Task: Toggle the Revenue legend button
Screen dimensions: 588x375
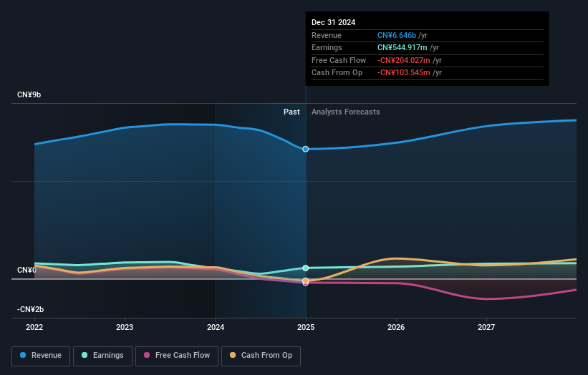Action: click(41, 356)
